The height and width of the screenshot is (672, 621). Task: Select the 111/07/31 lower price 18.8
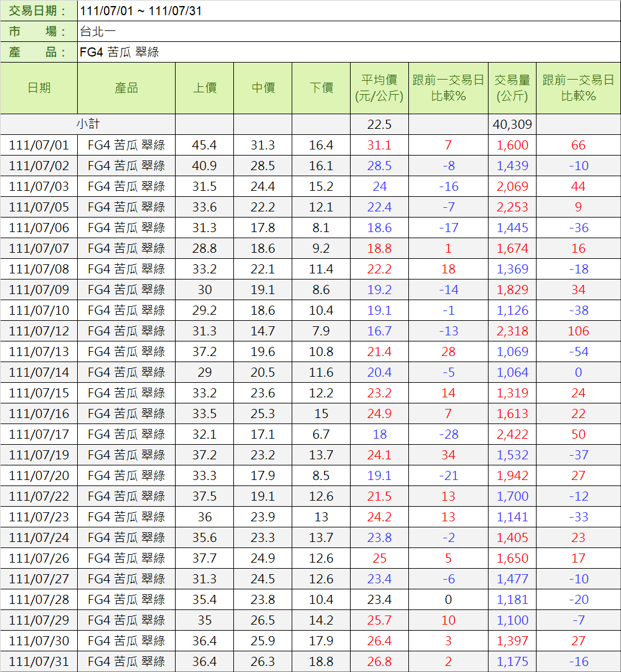pos(321,662)
